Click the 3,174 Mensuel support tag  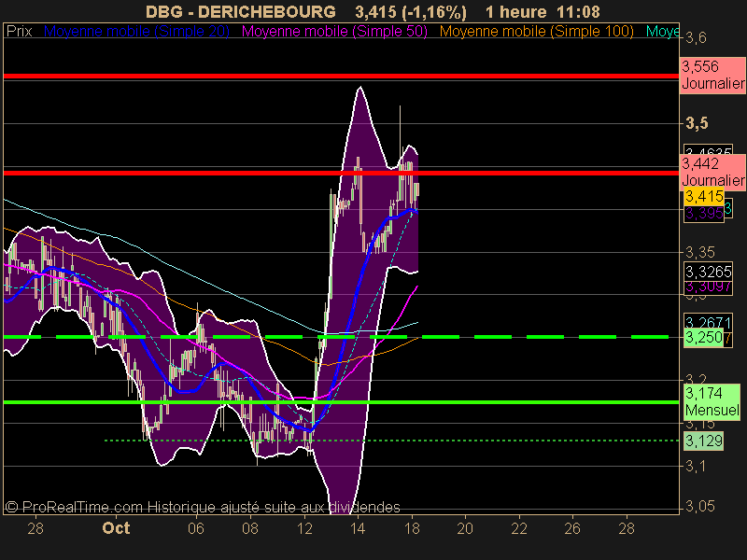[712, 402]
